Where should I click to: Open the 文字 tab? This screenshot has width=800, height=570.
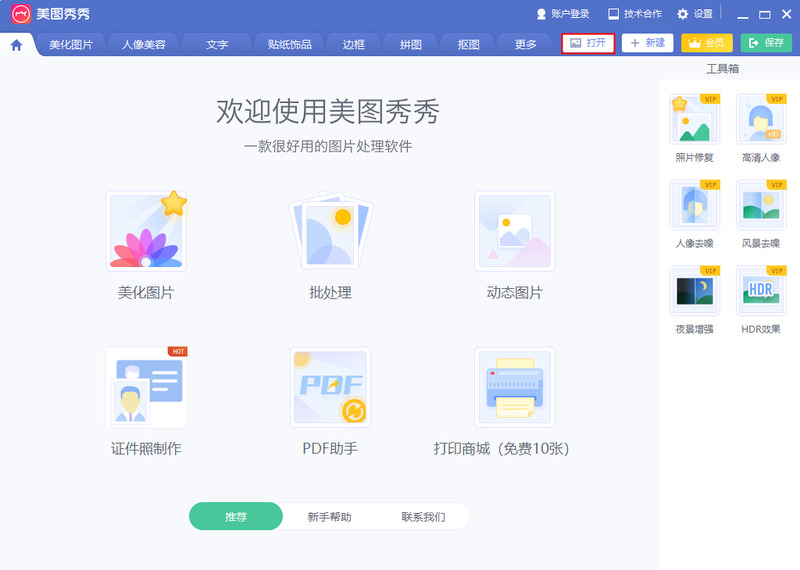pos(217,44)
